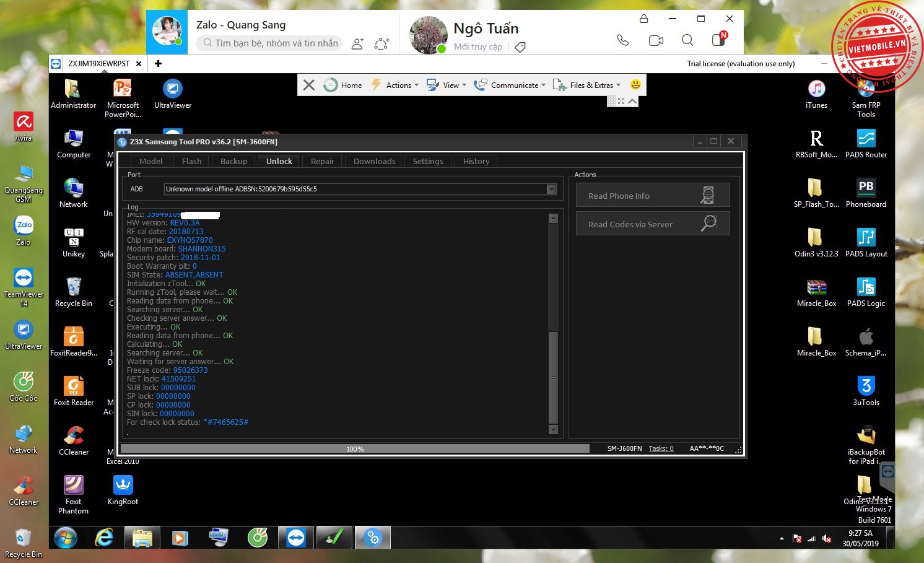
Task: Start a voice call with Ngô Tuấn
Action: pyautogui.click(x=623, y=40)
